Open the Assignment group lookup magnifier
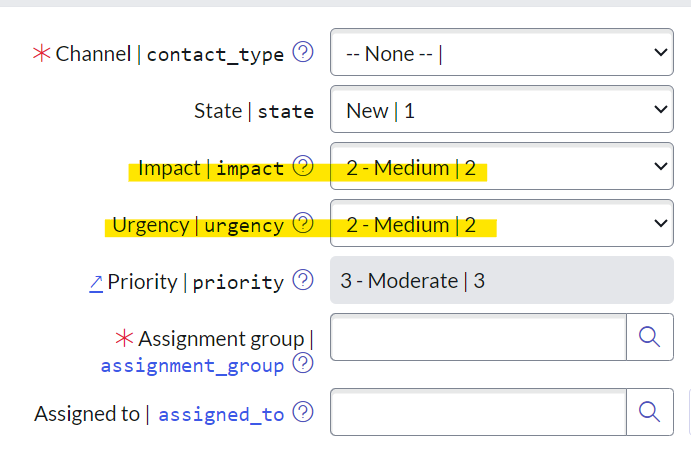Screen dimensions: 691x459 tap(649, 338)
